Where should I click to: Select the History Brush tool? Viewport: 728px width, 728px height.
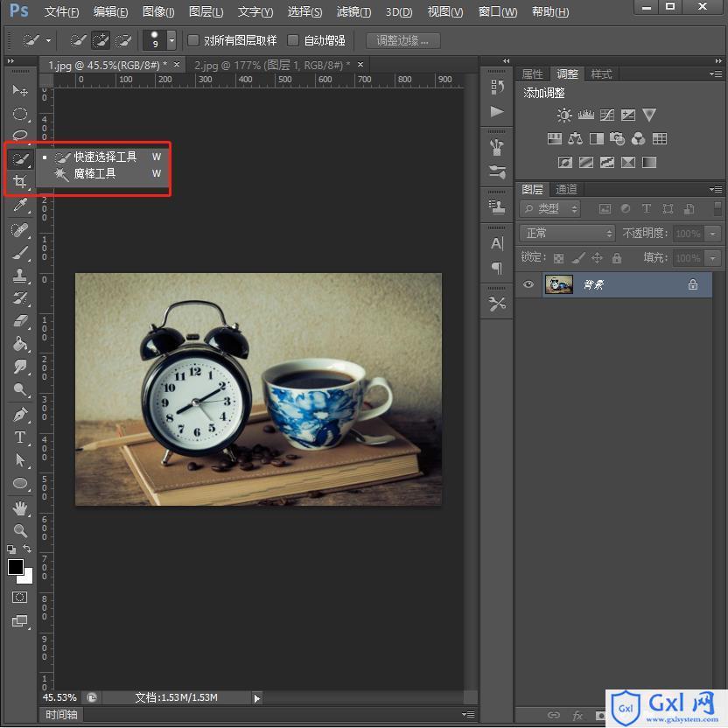[x=20, y=298]
